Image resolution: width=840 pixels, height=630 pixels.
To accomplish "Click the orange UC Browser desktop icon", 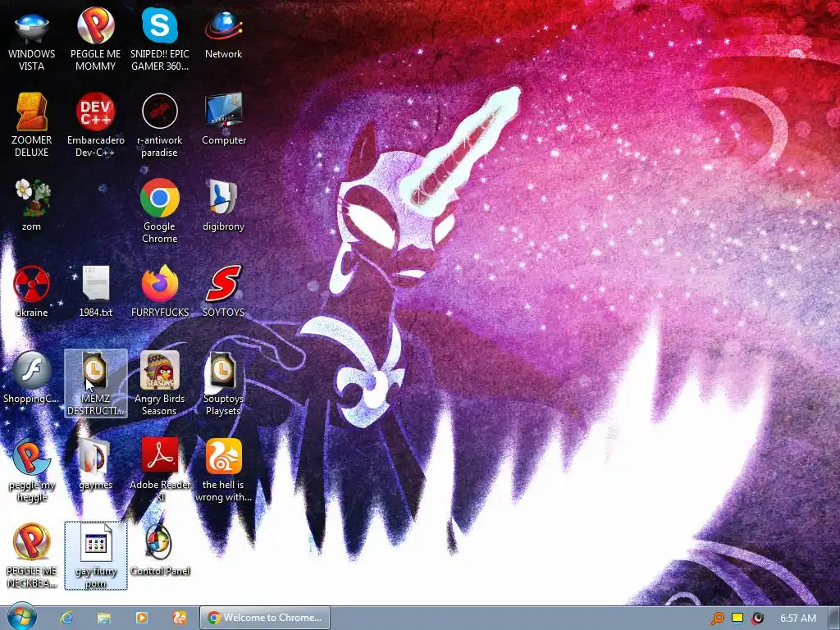I will (x=223, y=456).
